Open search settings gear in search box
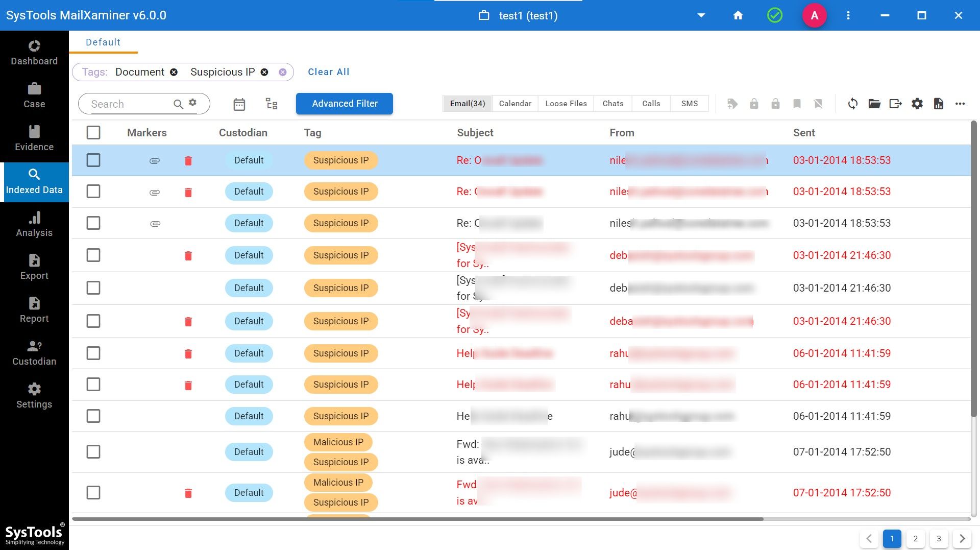This screenshot has height=550, width=980. point(192,103)
